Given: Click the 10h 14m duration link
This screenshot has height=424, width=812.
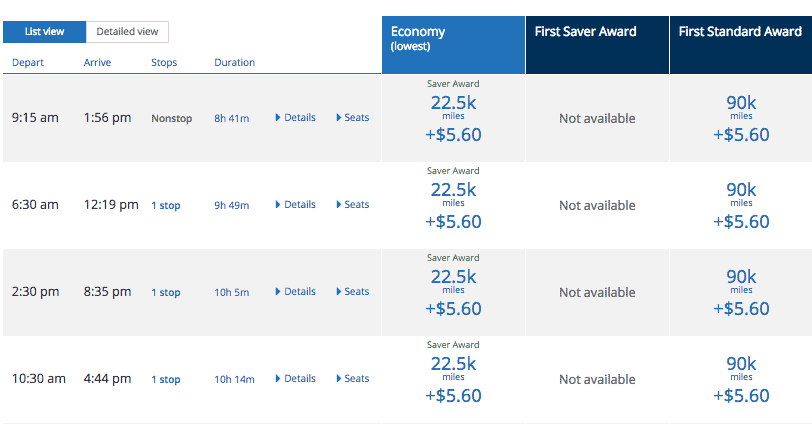Looking at the screenshot, I should 235,379.
